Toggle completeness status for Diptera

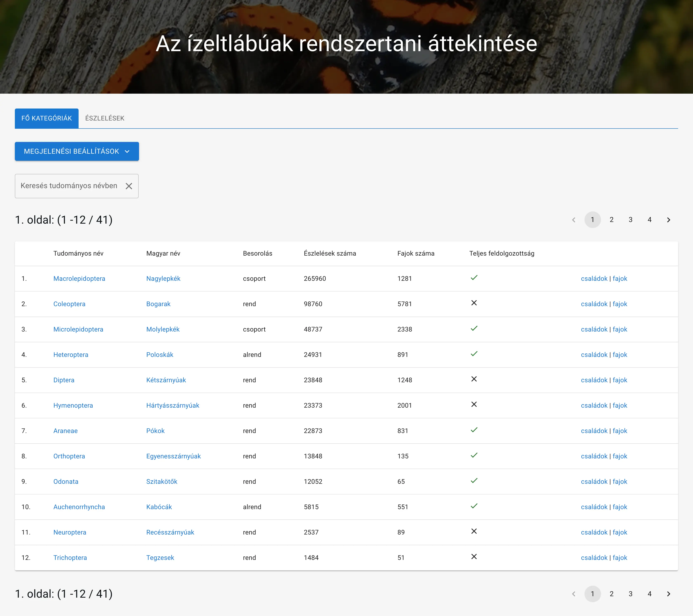(x=474, y=379)
